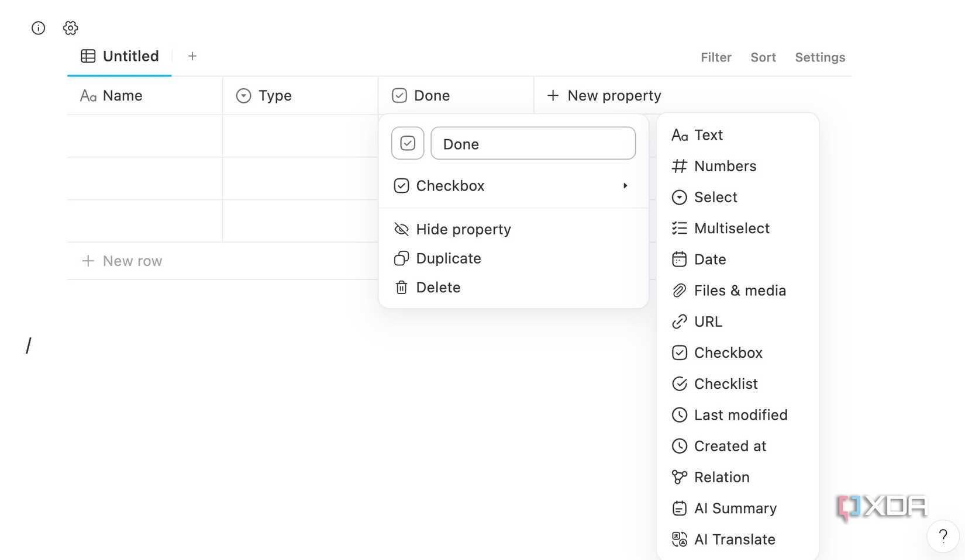Add a new view with plus icon
Image resolution: width=965 pixels, height=560 pixels.
[192, 56]
